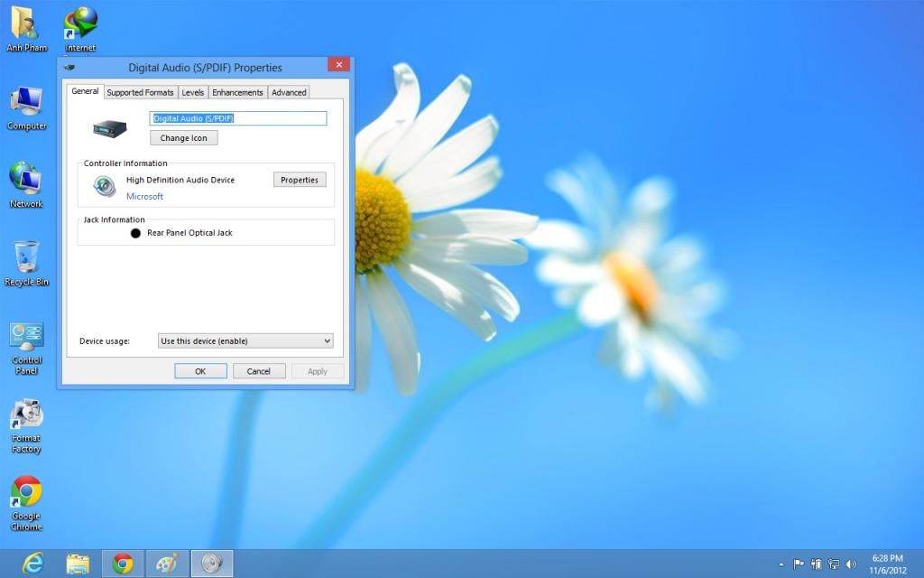The width and height of the screenshot is (924, 578).
Task: Expand the Device usage dropdown
Action: pyautogui.click(x=245, y=340)
